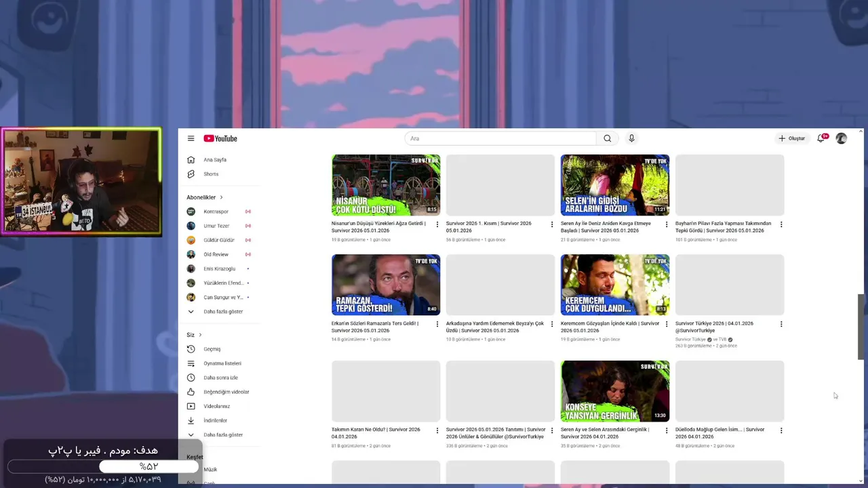Screen dimensions: 868x488
Task: Open options for Seren Ay İle Deniz video
Action: click(666, 224)
